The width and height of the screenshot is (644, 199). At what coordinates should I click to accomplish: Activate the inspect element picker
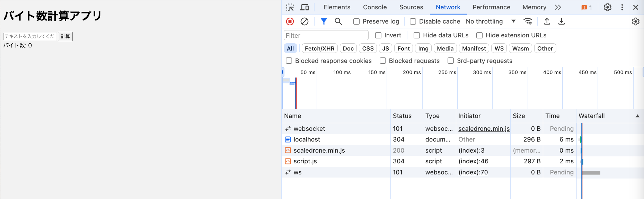[x=290, y=7]
